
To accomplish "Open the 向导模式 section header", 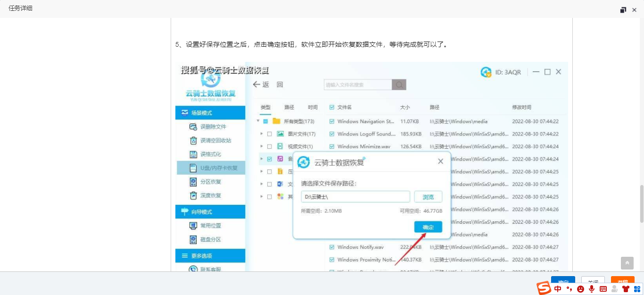I will click(x=210, y=212).
